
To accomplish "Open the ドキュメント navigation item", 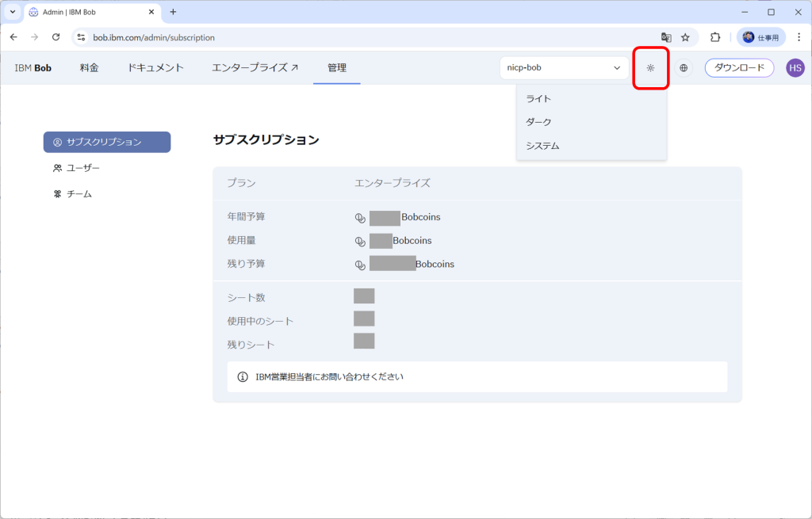I will pos(155,68).
